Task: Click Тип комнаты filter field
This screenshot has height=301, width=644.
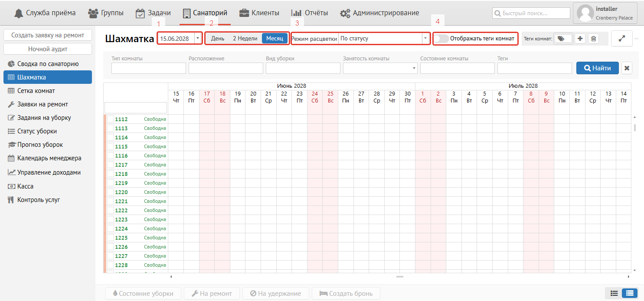Action: 149,68
